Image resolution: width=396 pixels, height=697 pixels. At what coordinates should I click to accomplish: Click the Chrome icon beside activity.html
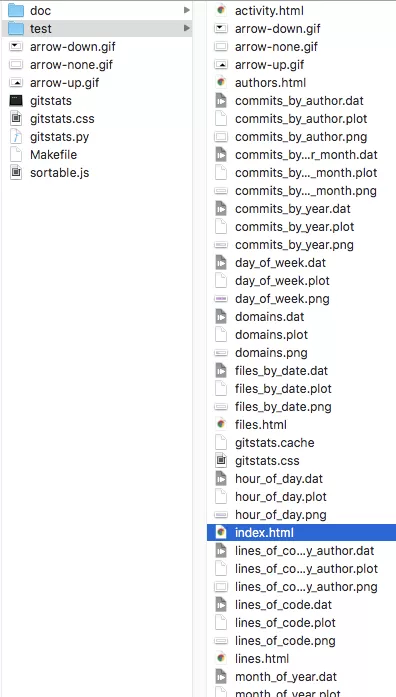221,11
